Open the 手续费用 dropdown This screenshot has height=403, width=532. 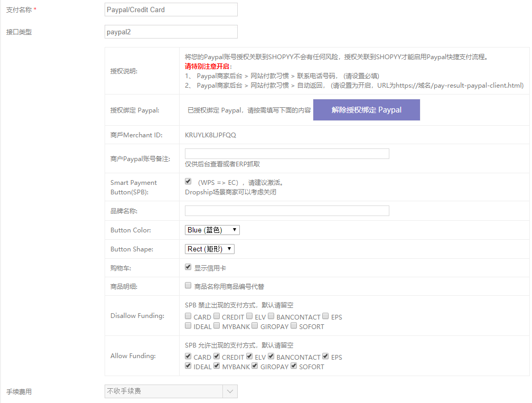click(171, 391)
